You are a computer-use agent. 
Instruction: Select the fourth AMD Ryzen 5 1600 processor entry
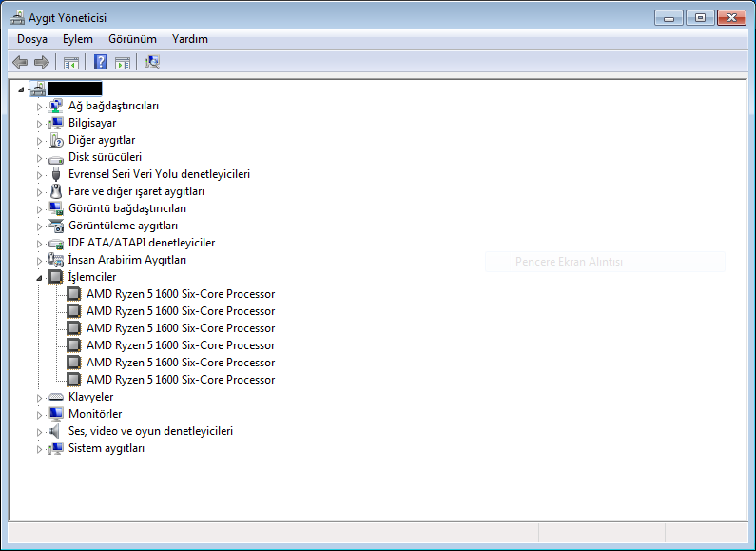(x=181, y=345)
